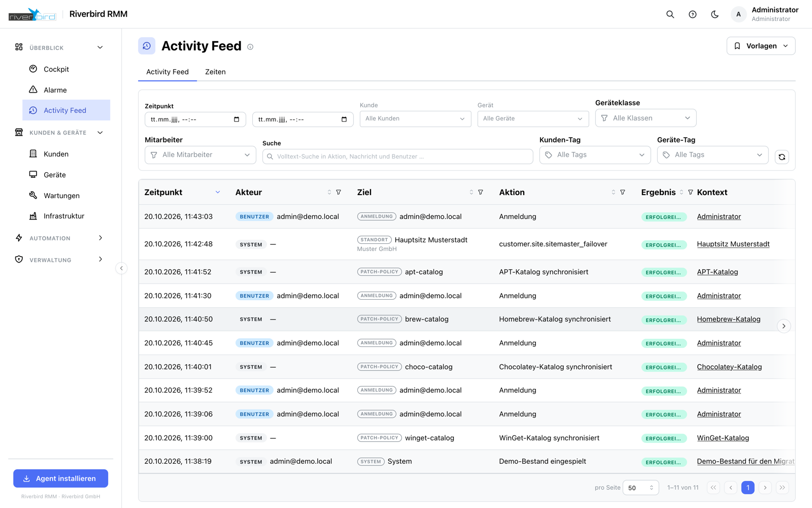Switch to the Zeiten tab
The height and width of the screenshot is (508, 812).
(215, 72)
